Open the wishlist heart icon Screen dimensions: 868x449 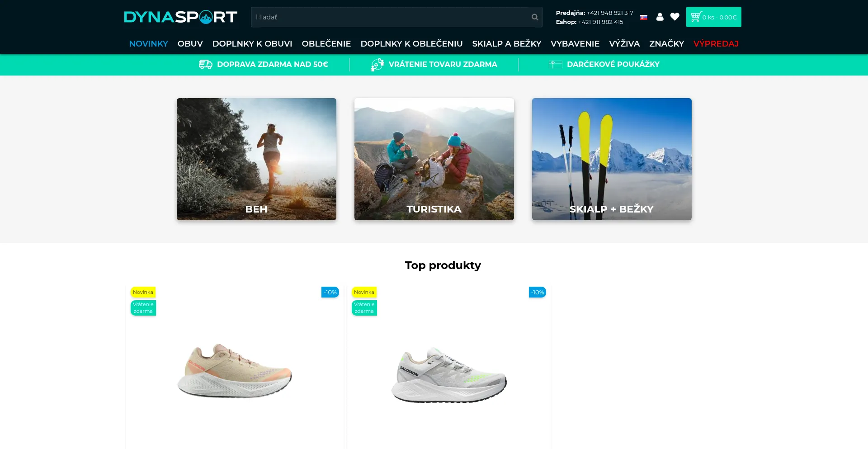click(x=675, y=17)
